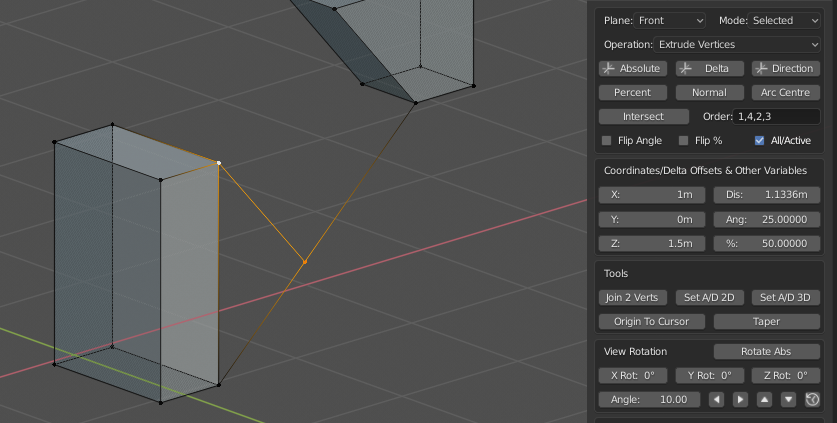The height and width of the screenshot is (423, 837).
Task: Click the Rotate Abs button
Action: click(766, 351)
